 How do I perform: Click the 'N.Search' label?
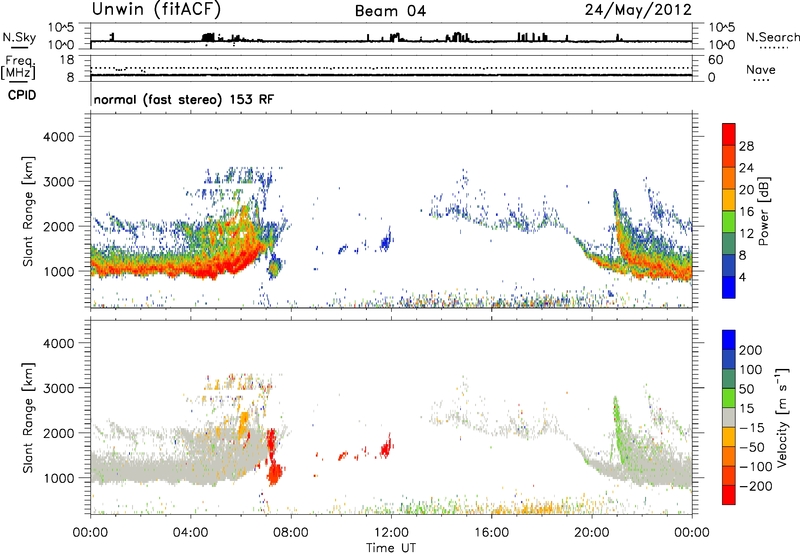click(x=772, y=37)
